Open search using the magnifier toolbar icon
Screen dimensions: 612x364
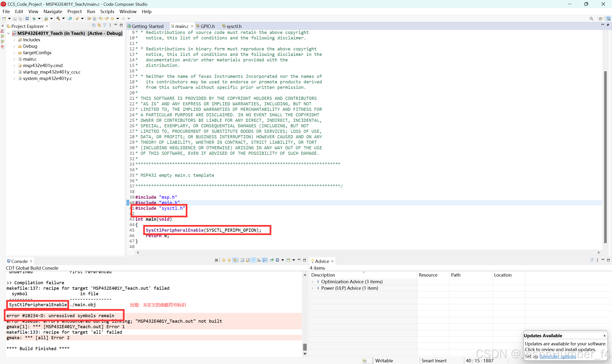(70, 18)
